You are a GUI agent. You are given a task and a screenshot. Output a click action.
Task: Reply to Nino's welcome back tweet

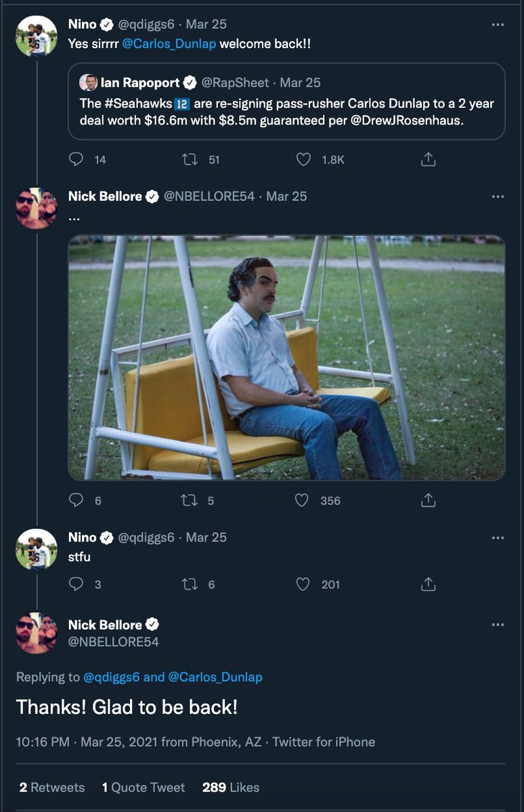click(77, 160)
